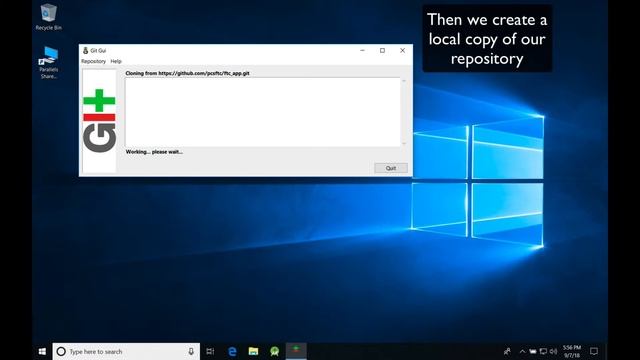The height and width of the screenshot is (360, 640).
Task: Click the 'Type here to search' box
Action: click(x=126, y=351)
